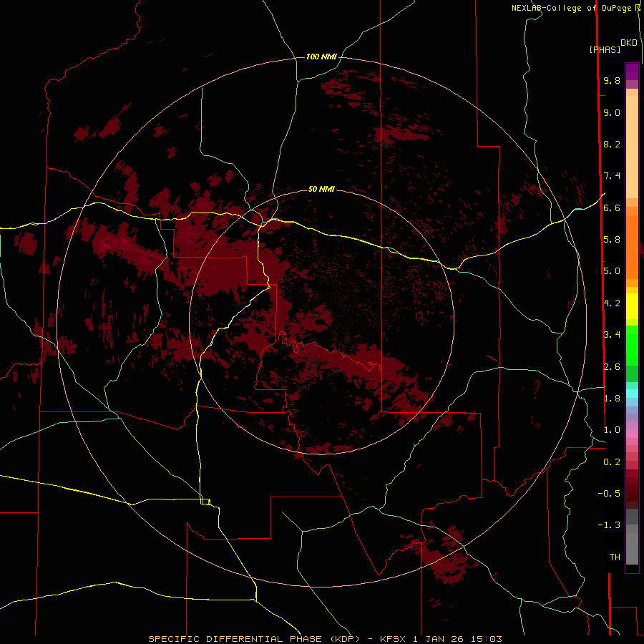Click the 2.6 scale value

click(x=612, y=367)
